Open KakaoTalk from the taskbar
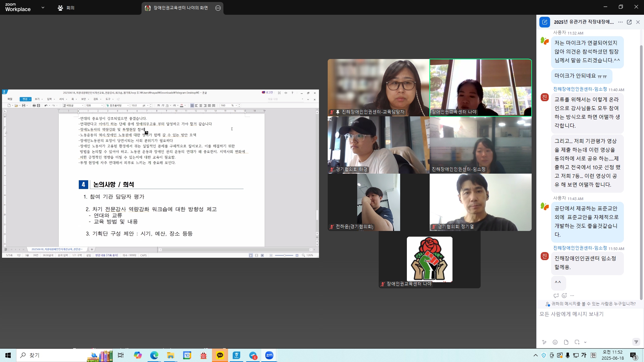 click(220, 355)
